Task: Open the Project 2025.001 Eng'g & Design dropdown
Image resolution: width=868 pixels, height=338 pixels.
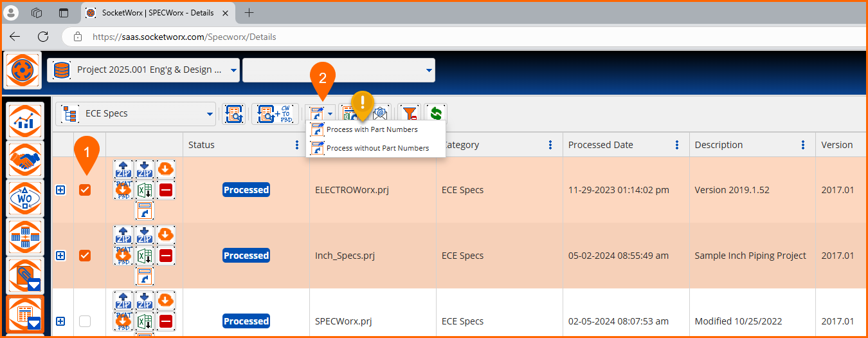Action: (144, 70)
